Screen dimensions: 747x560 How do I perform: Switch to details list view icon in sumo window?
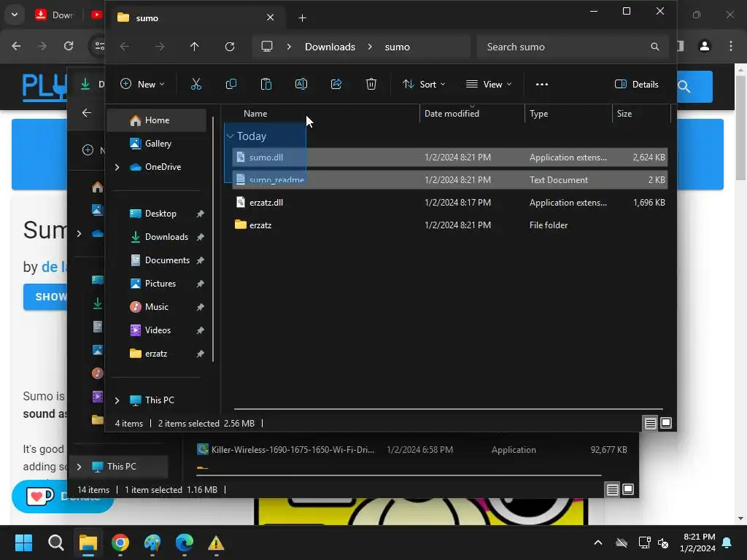650,424
